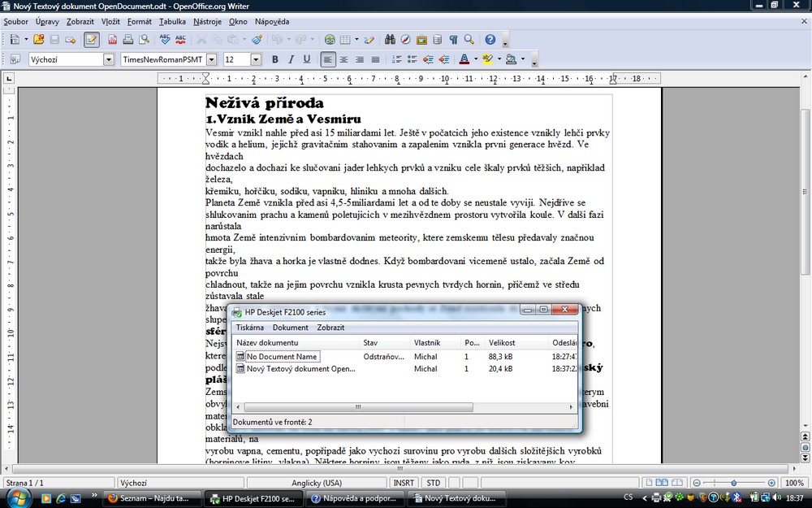Select the No Document Name print job
The image size is (812, 508).
click(281, 357)
